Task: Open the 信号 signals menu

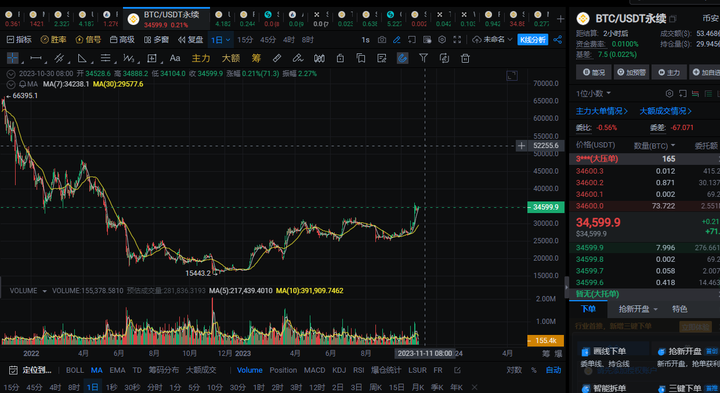Action: click(88, 40)
